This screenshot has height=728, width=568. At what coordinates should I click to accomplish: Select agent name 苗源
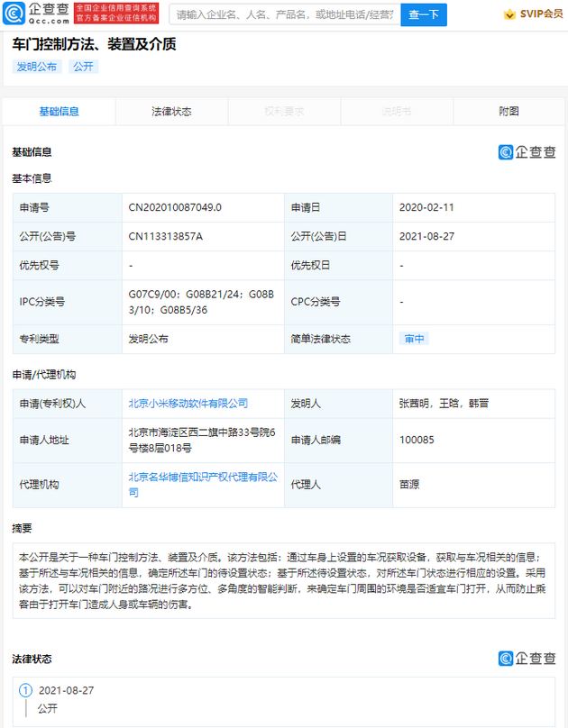tap(409, 485)
